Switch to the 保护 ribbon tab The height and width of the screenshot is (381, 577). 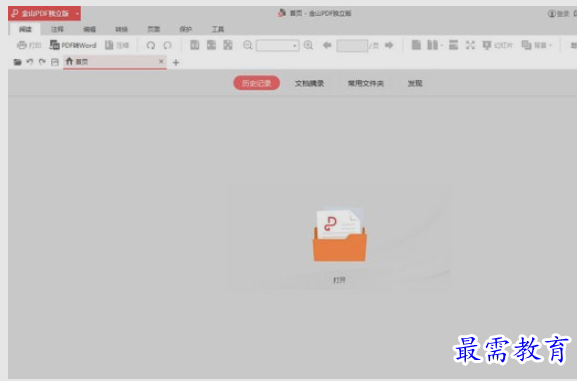tap(185, 29)
